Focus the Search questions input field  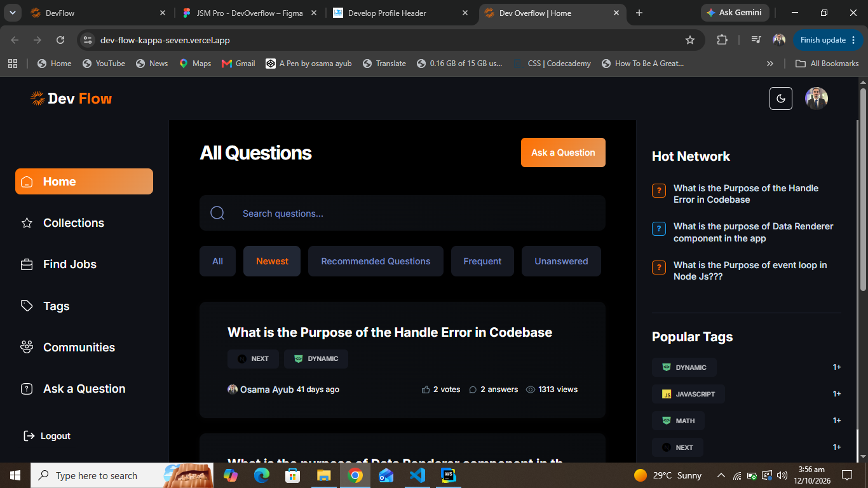click(x=402, y=213)
